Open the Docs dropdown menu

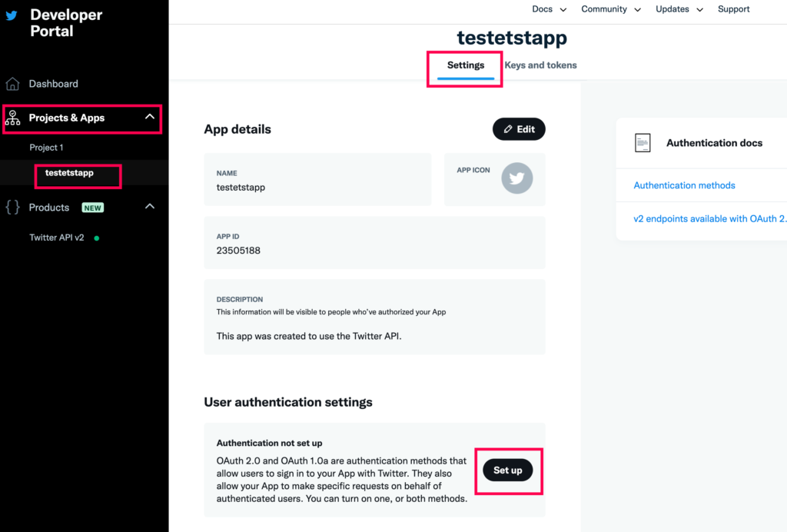pos(549,9)
